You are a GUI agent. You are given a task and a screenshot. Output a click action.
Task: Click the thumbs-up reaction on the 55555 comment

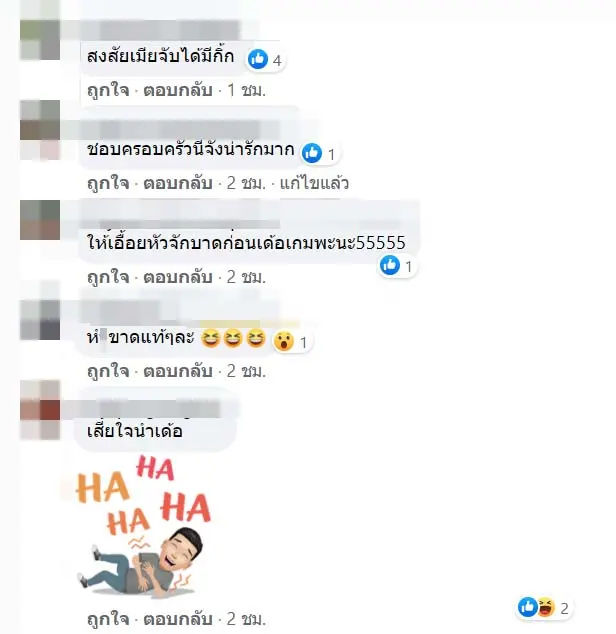(x=390, y=265)
